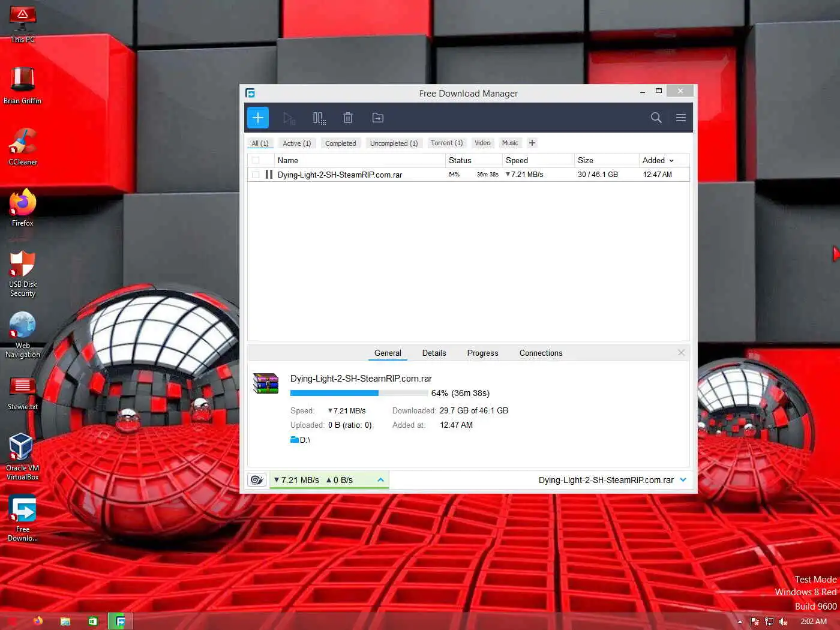The width and height of the screenshot is (840, 630).
Task: Click the Start button on taskbar
Action: click(12, 622)
